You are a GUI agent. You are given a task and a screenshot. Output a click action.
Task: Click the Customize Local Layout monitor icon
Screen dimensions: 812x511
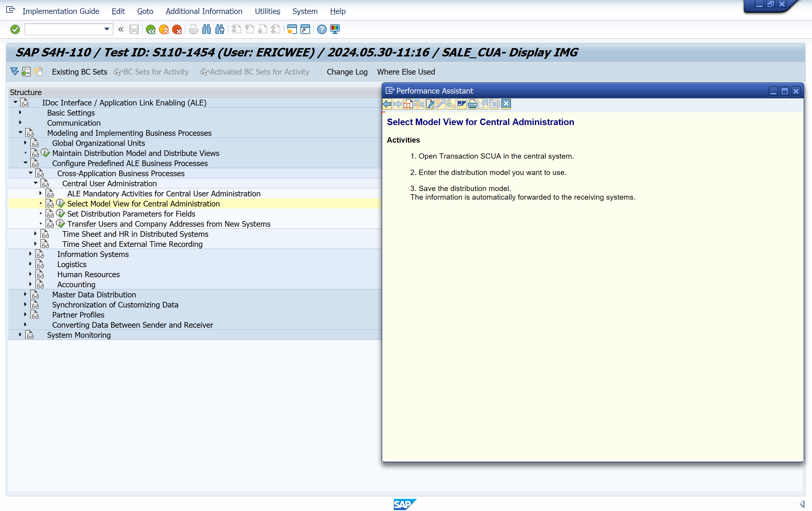click(x=335, y=30)
